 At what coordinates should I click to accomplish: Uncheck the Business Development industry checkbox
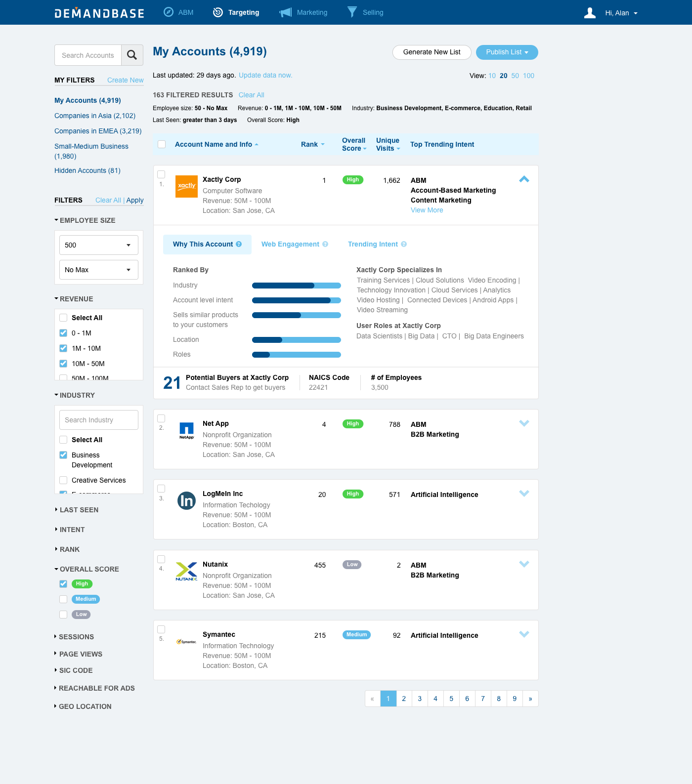point(63,455)
